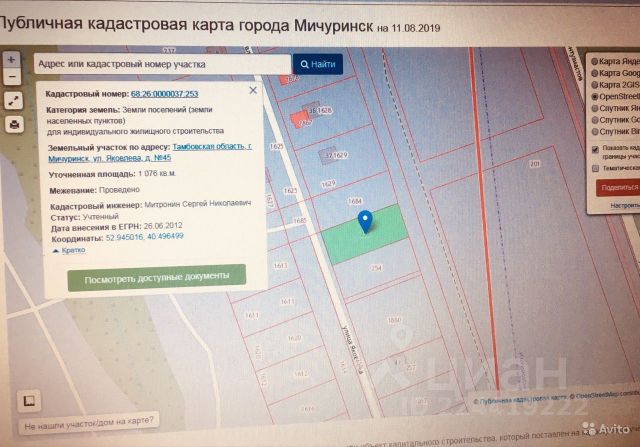Zoom out with the minus button

click(x=12, y=77)
